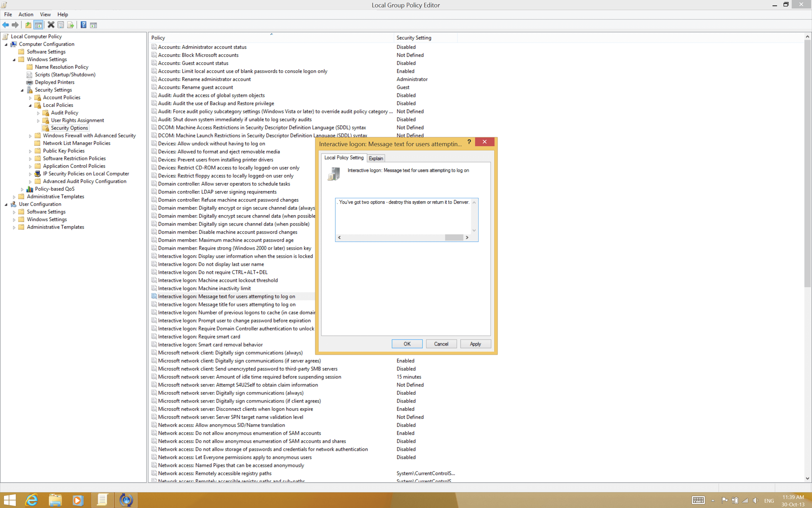Screen dimensions: 812x508
Task: Click ENG language indicator in taskbar
Action: [769, 501]
